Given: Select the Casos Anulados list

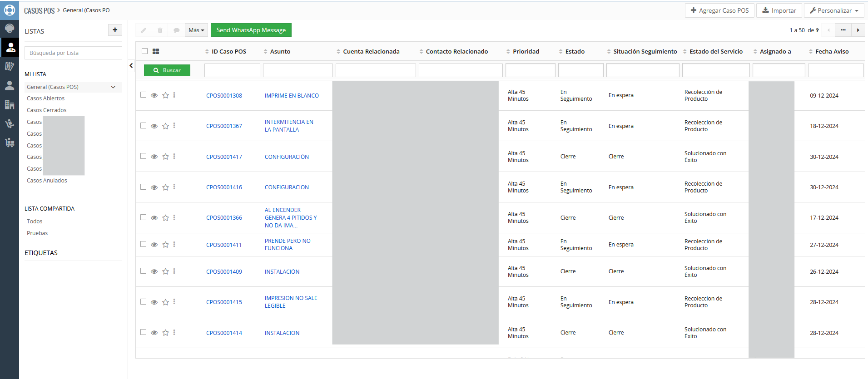Looking at the screenshot, I should pyautogui.click(x=47, y=181).
